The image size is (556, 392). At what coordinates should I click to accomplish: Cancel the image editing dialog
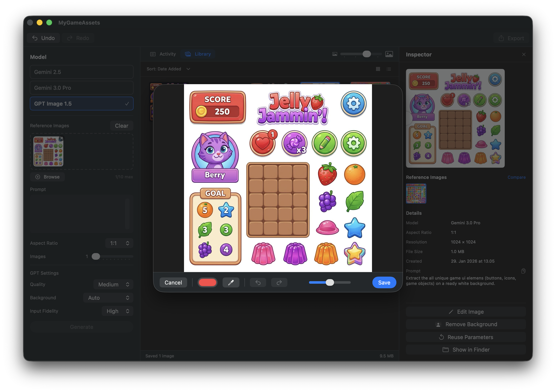tap(173, 282)
